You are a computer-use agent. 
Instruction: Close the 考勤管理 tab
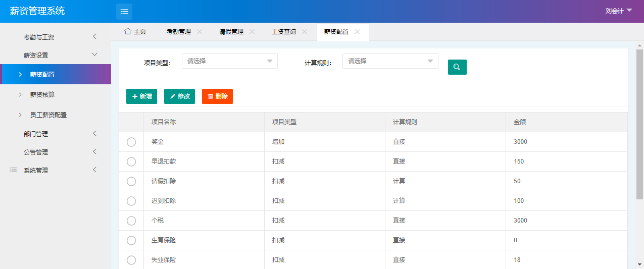pos(200,31)
